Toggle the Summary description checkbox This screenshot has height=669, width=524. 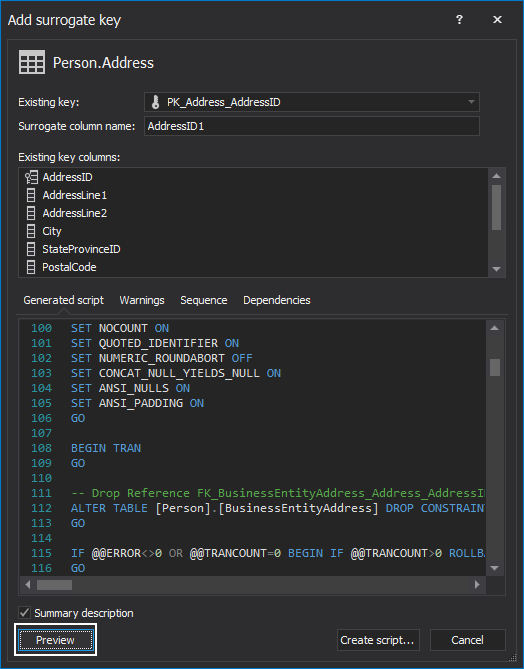24,613
